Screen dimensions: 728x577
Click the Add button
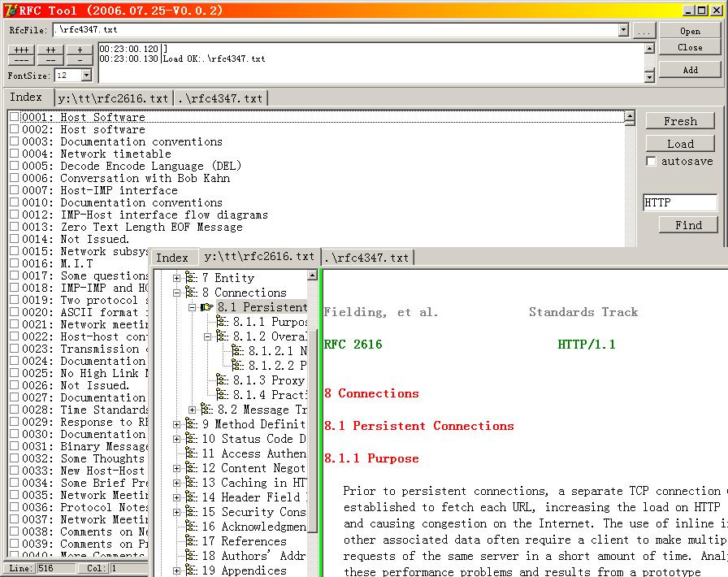pos(690,70)
